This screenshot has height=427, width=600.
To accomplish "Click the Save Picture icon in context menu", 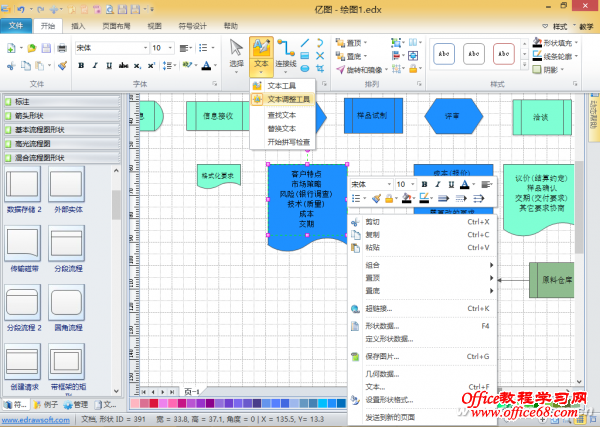I will pyautogui.click(x=354, y=356).
